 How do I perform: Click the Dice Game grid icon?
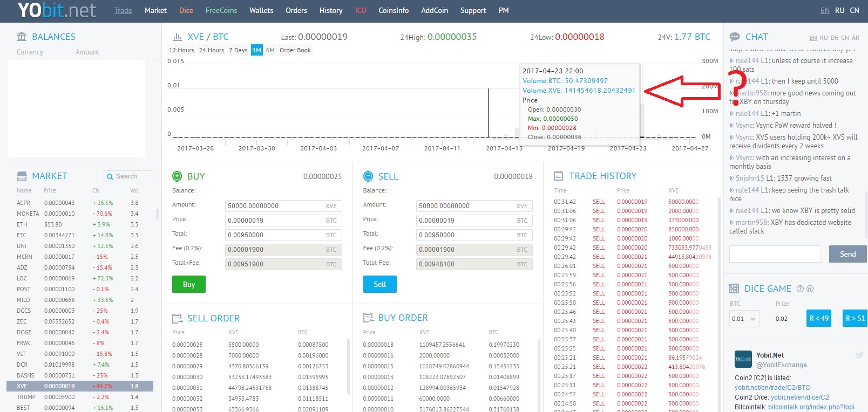coord(734,289)
